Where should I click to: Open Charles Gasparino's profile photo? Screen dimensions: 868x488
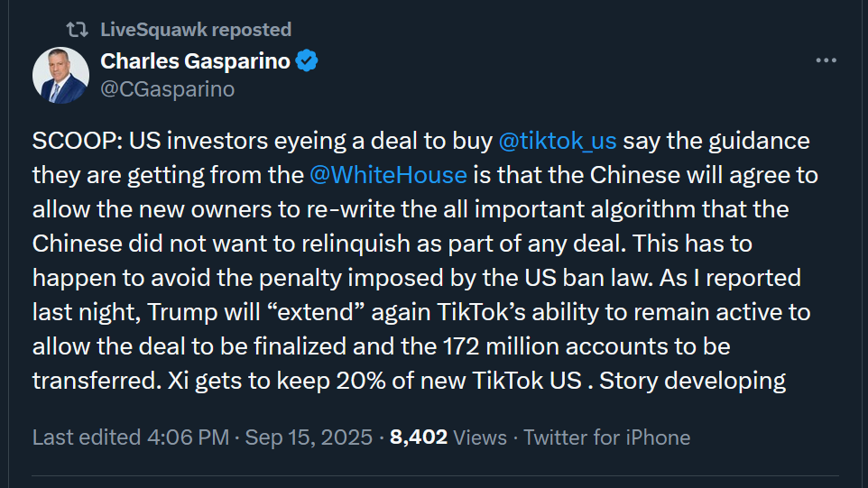click(61, 75)
